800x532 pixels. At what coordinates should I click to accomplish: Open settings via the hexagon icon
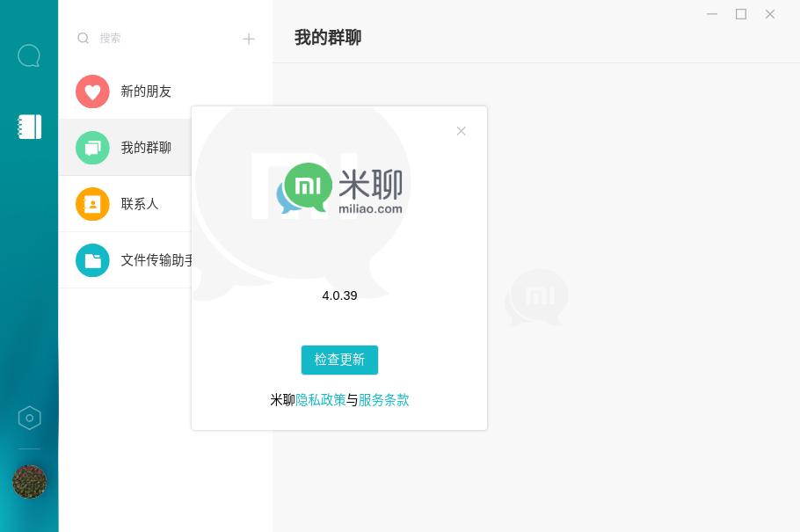pos(29,418)
